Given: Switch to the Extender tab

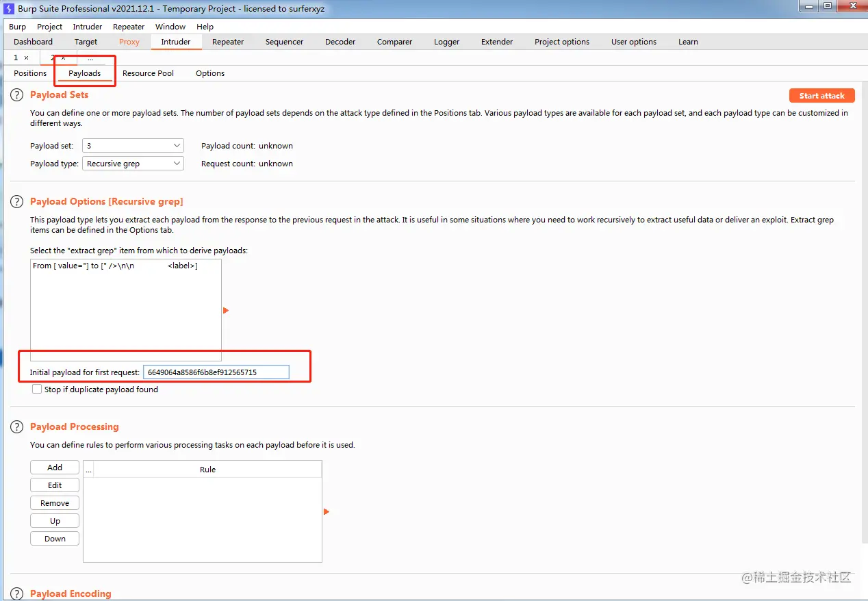Looking at the screenshot, I should pos(497,42).
